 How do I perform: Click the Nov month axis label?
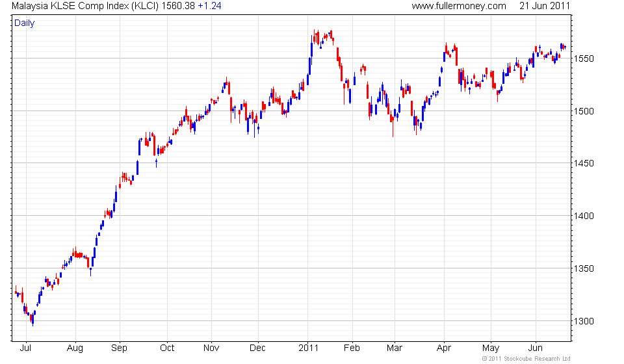[x=211, y=348]
